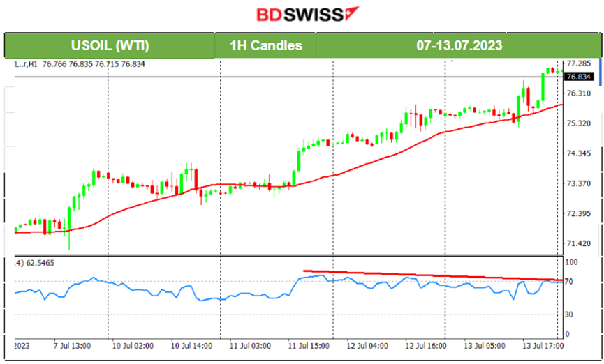
Task: Click the current price tag 76.834
Action: pyautogui.click(x=580, y=77)
